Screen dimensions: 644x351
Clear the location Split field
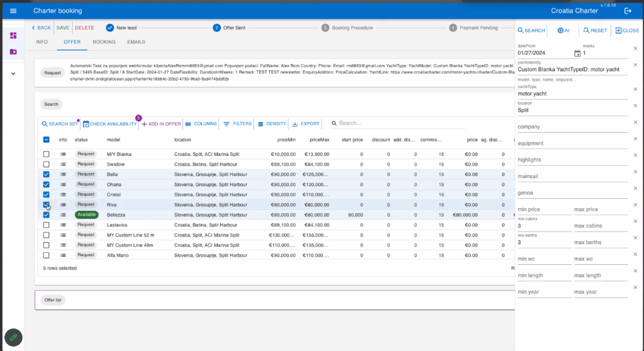[635, 106]
